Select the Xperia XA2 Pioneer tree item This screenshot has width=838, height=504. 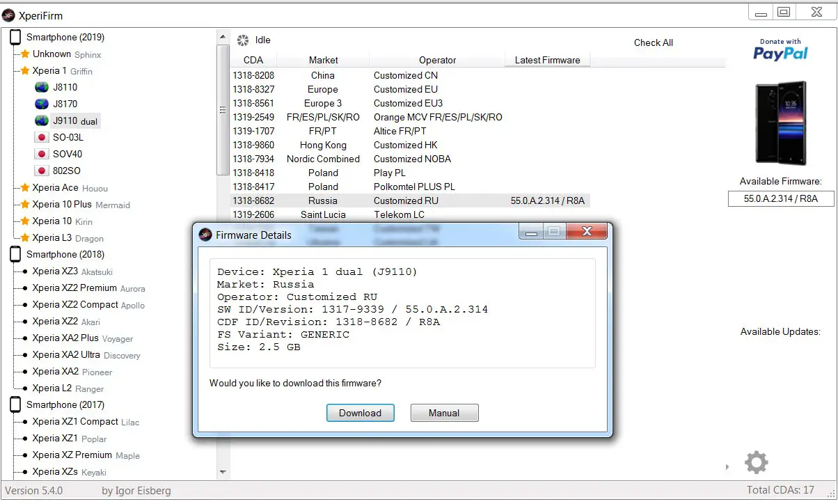72,372
